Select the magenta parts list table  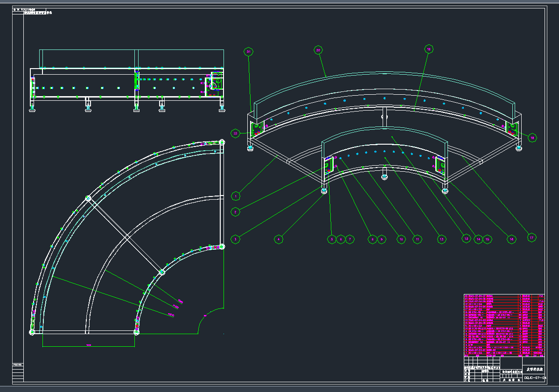tap(504, 324)
